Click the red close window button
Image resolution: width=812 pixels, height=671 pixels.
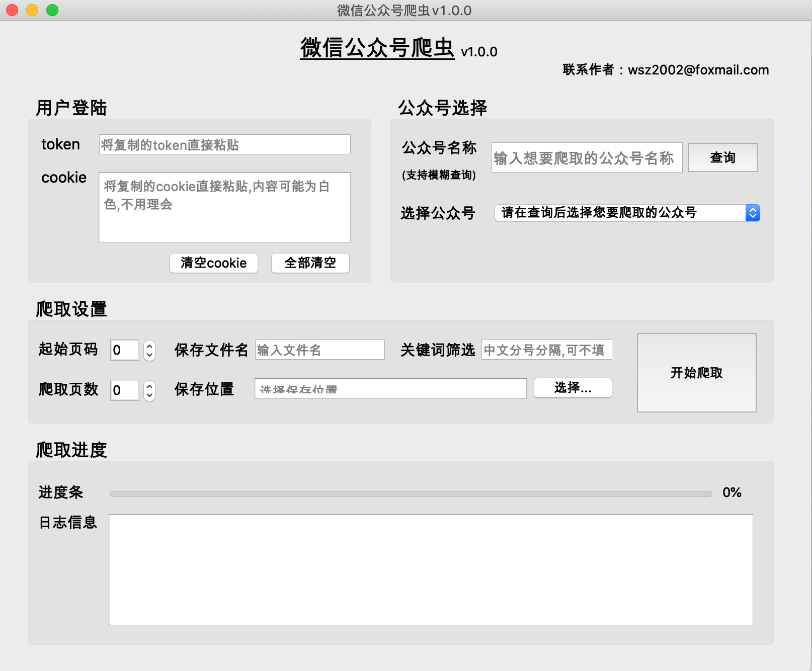point(12,10)
